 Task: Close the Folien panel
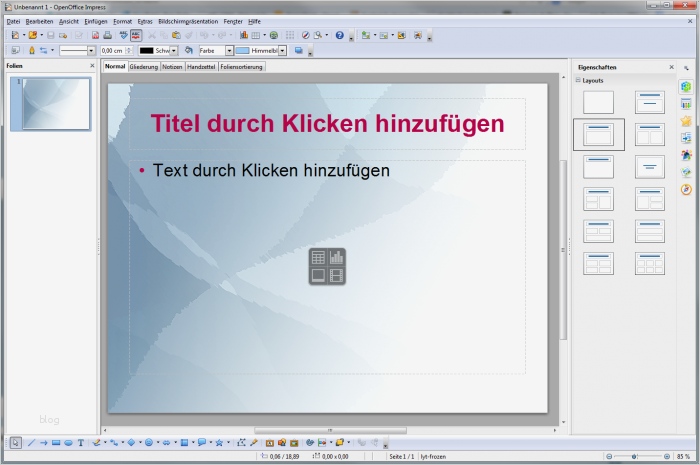coord(92,66)
